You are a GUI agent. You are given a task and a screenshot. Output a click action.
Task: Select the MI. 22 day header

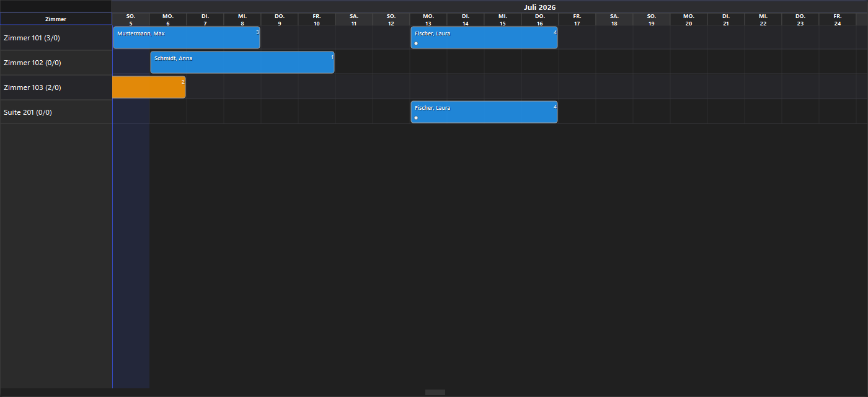coord(763,19)
